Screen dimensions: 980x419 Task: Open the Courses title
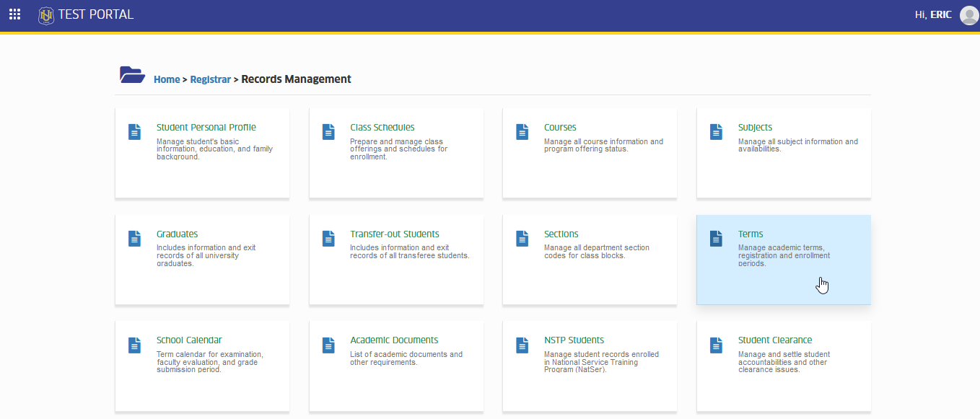click(560, 128)
